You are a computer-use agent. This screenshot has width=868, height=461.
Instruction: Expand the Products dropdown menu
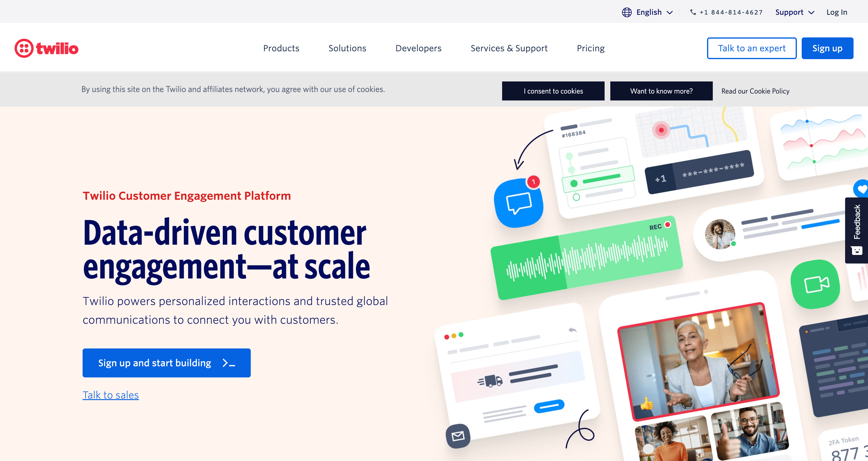(281, 48)
